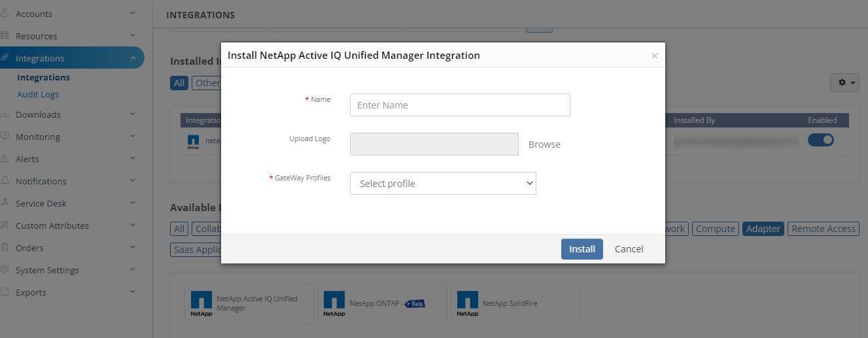The width and height of the screenshot is (868, 338).
Task: Expand the Orders menu chevron
Action: pos(133,247)
